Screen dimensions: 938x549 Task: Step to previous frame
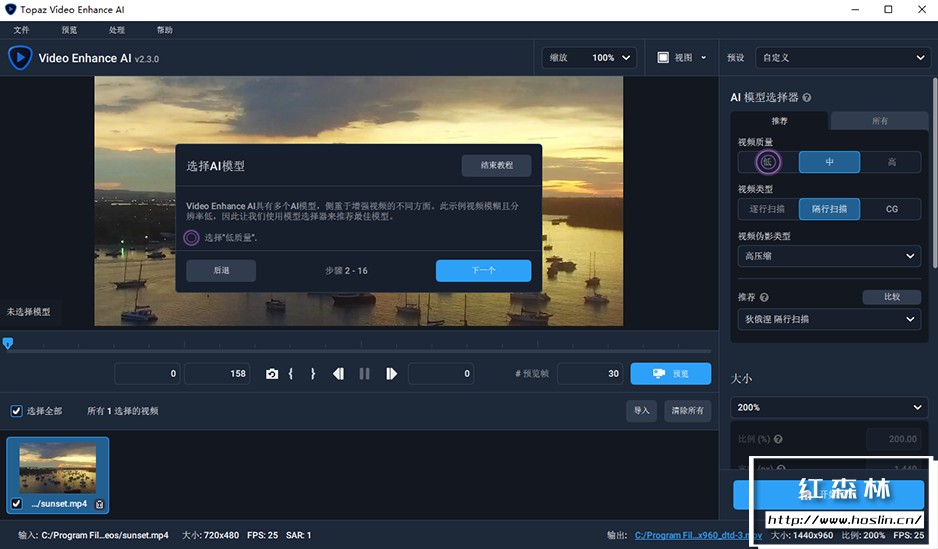coord(338,374)
